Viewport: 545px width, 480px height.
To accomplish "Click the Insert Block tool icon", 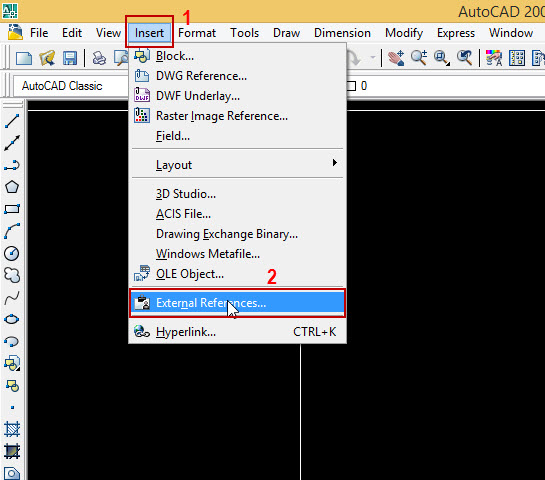I will tap(12, 363).
